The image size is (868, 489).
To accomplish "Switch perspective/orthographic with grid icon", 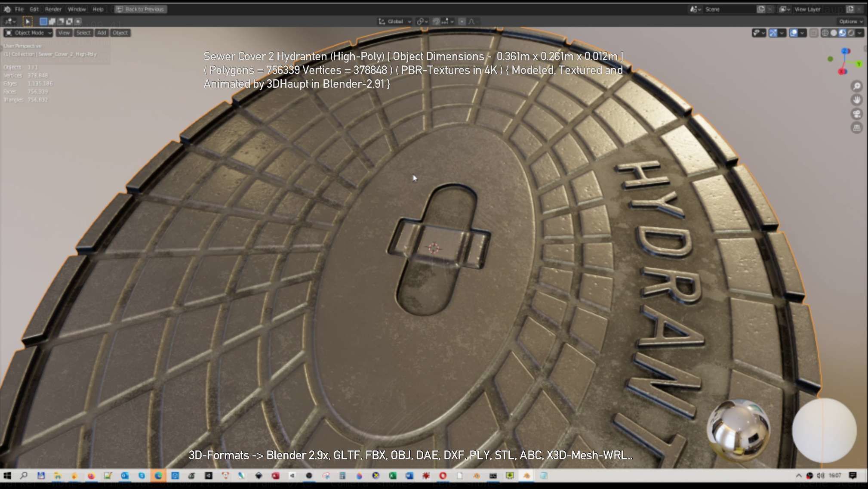I will (856, 128).
